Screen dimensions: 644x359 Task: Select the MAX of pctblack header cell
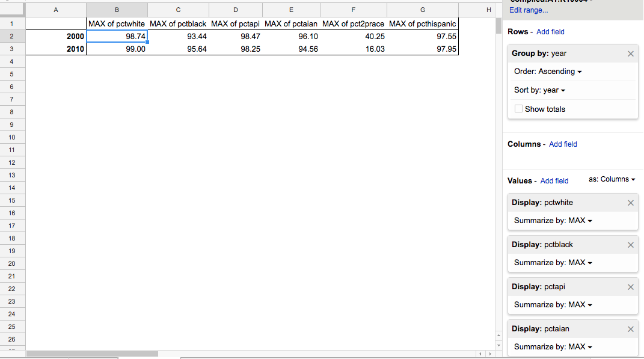[178, 24]
